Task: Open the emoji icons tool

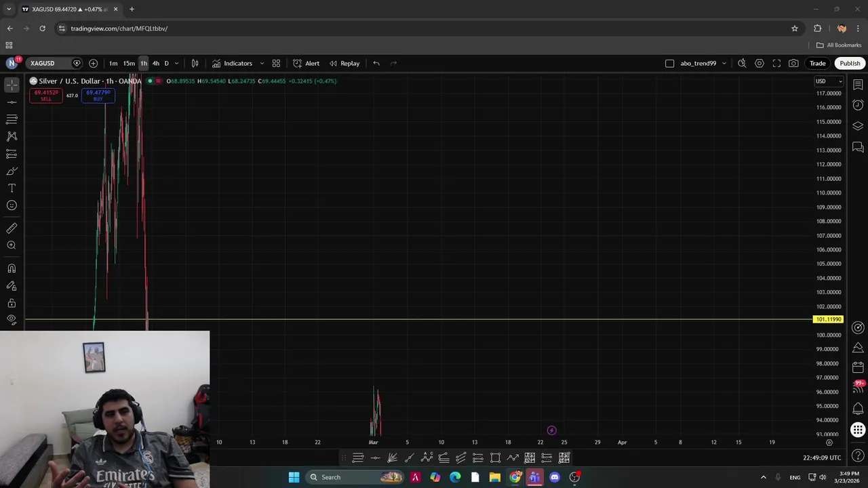Action: click(12, 205)
